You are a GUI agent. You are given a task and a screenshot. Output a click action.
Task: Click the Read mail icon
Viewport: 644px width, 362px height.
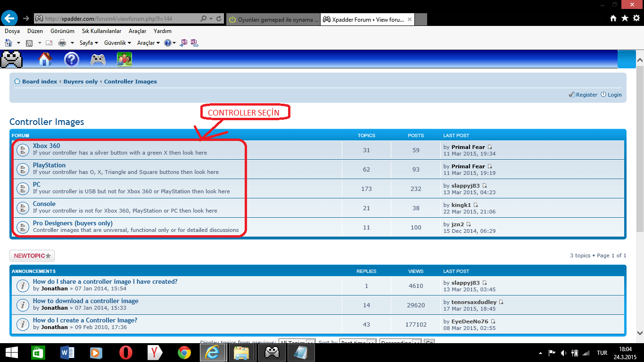[49, 43]
